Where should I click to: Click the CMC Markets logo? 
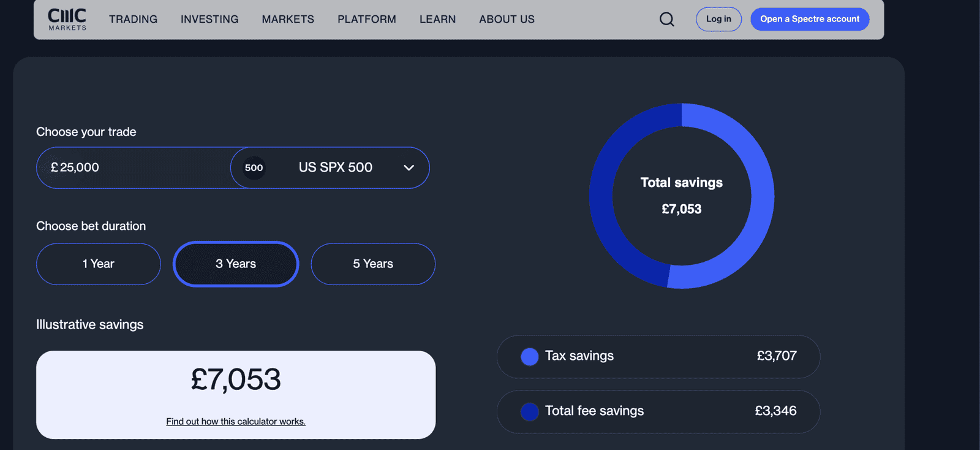(x=67, y=19)
